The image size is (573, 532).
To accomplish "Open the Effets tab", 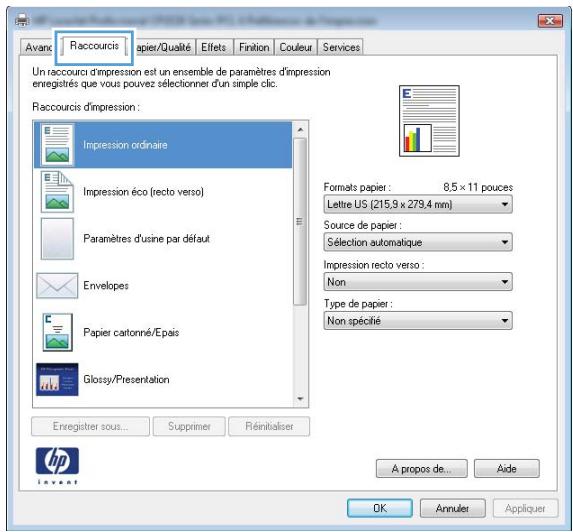I will pyautogui.click(x=213, y=48).
